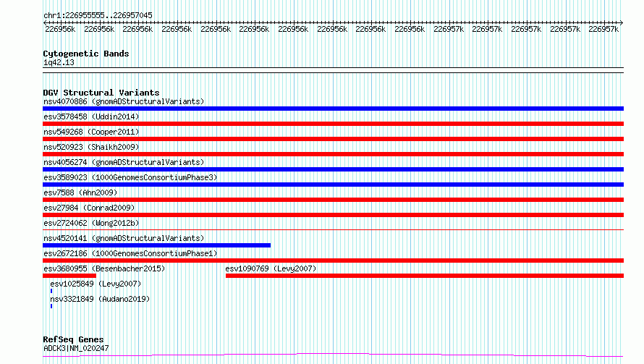Screen dimensions: 644x364
Task: Click the red bar under esv7588
Action: [333, 200]
